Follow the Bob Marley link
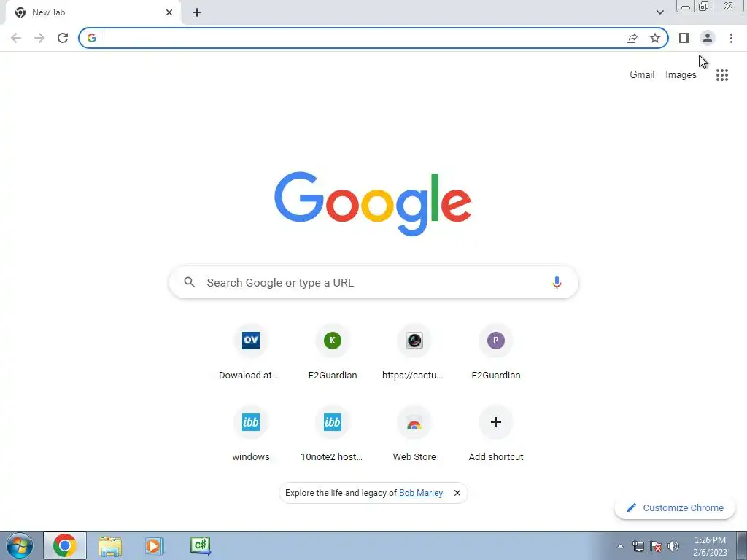The width and height of the screenshot is (747, 560). 421,493
